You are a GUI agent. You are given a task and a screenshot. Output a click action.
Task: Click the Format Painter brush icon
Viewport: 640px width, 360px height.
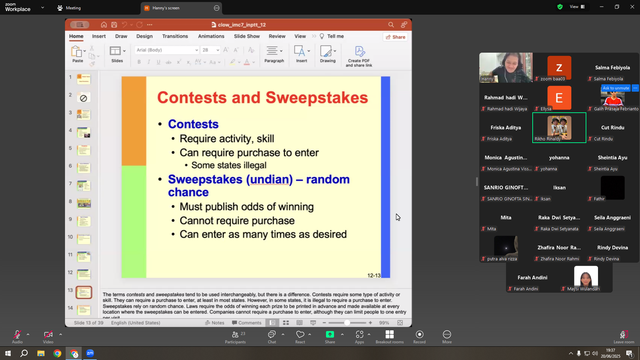tap(92, 63)
